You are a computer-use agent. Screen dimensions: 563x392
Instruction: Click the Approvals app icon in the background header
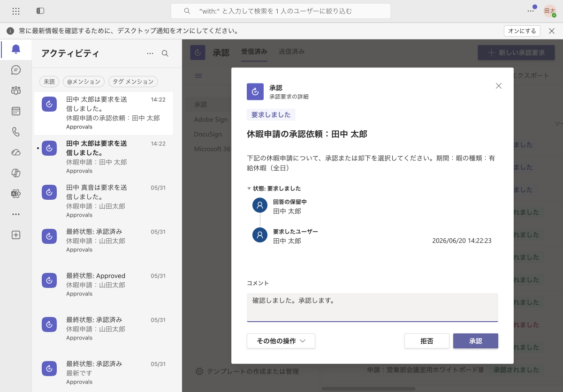198,53
